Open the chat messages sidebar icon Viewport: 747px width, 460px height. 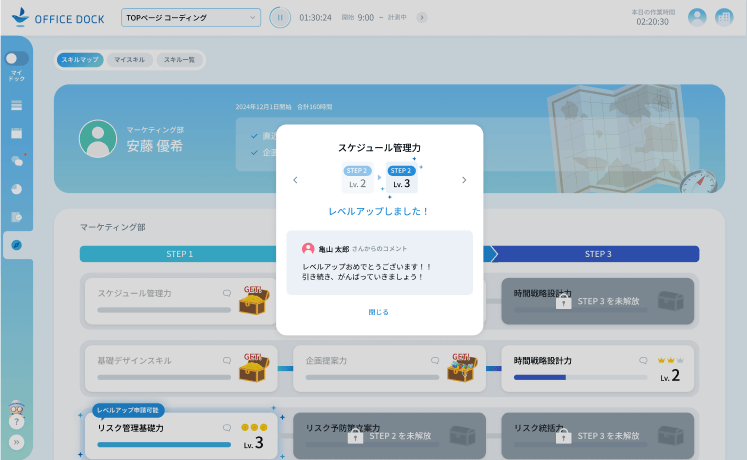point(17,161)
